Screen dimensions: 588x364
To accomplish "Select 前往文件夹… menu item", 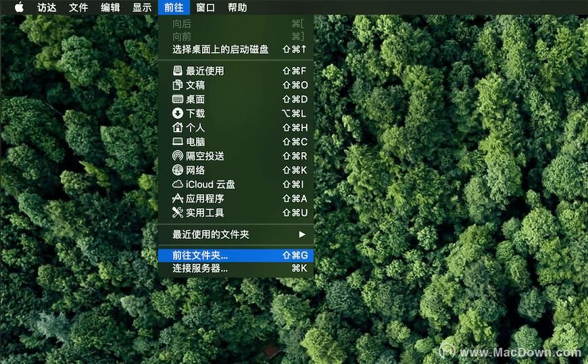I will tap(236, 255).
